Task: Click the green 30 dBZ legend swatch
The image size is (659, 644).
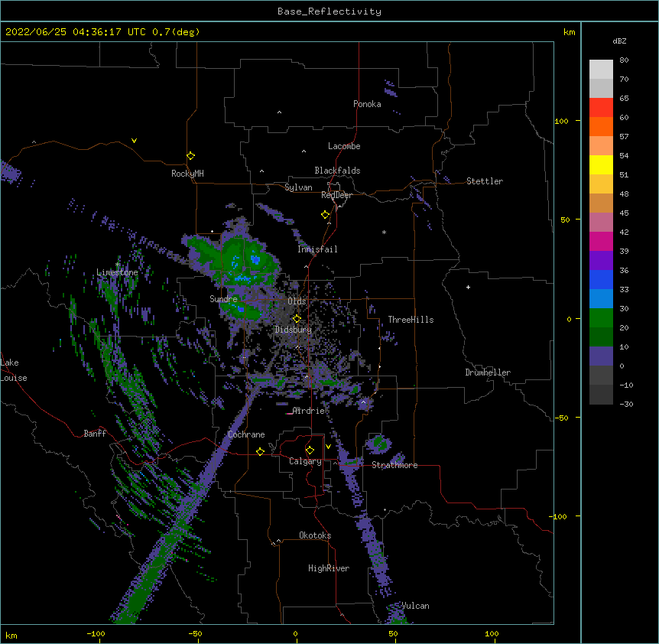Action: [x=601, y=318]
